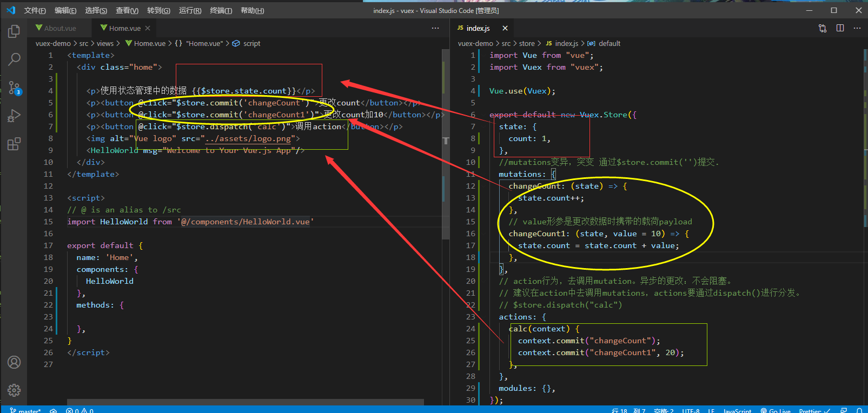Open the 文件(F) menu
868x413 pixels.
point(35,10)
